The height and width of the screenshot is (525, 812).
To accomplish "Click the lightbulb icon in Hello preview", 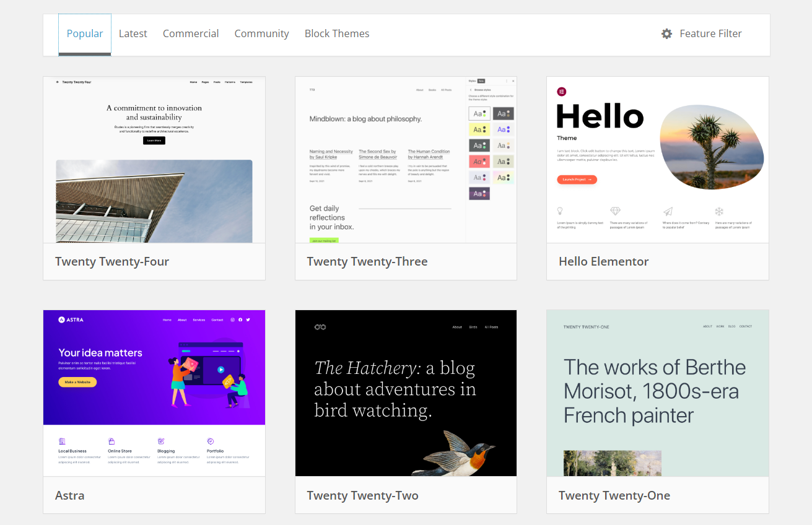I will coord(560,211).
